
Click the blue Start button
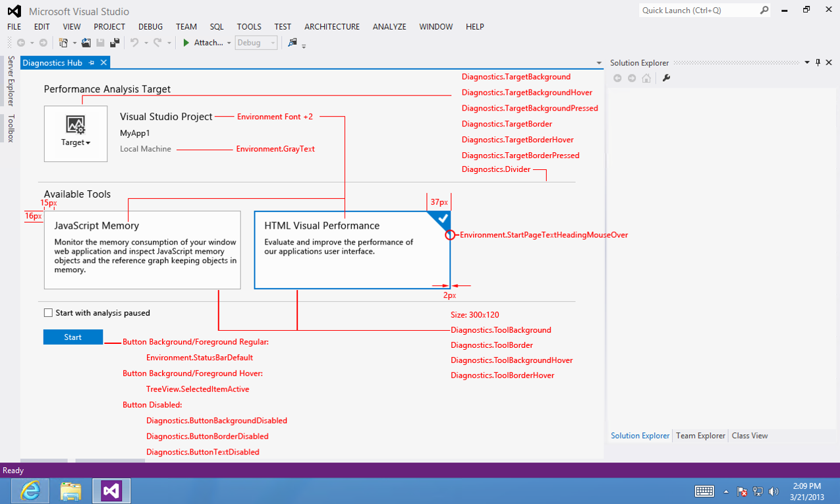[73, 337]
